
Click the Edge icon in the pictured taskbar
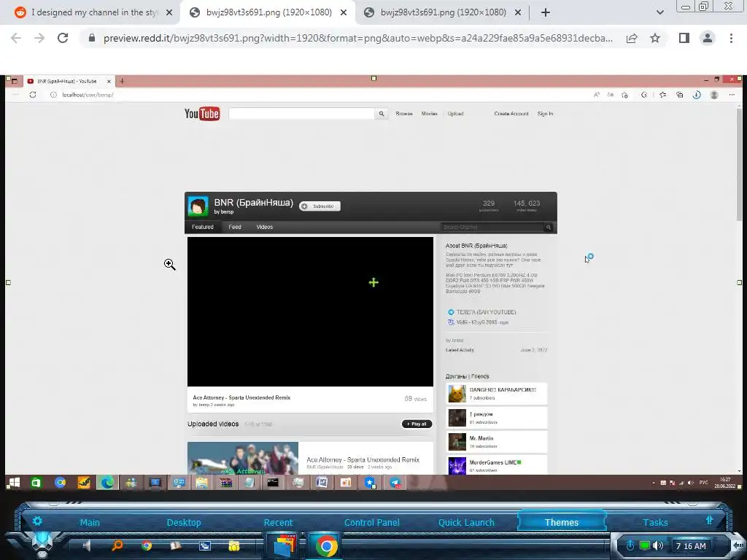pyautogui.click(x=107, y=483)
